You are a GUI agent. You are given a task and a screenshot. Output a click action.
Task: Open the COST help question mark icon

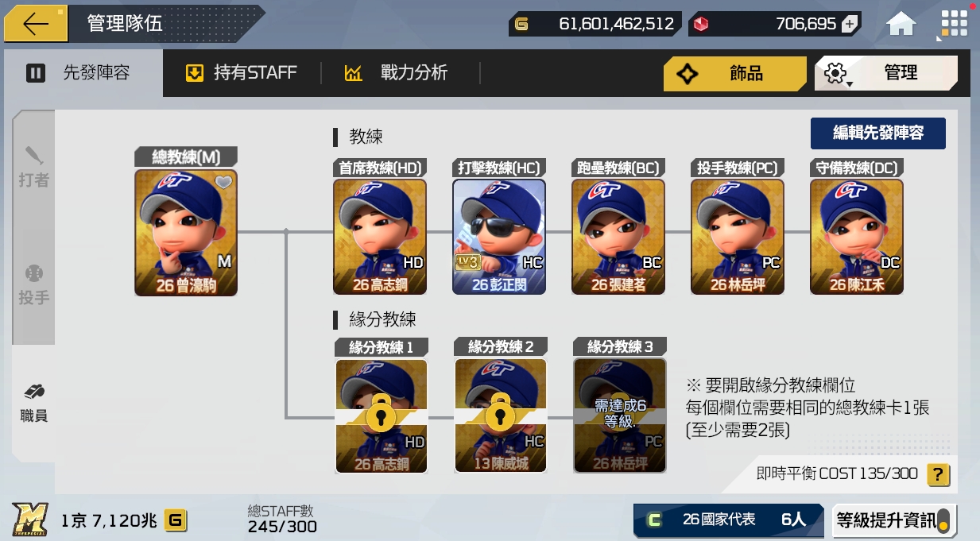point(938,475)
